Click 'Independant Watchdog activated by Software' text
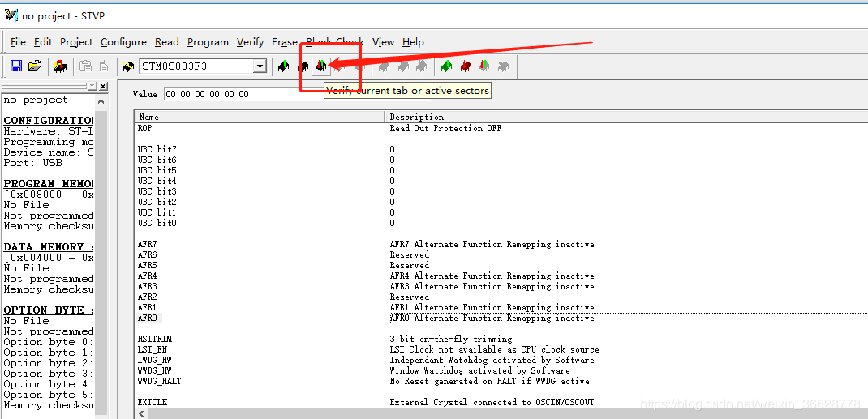 (492, 360)
